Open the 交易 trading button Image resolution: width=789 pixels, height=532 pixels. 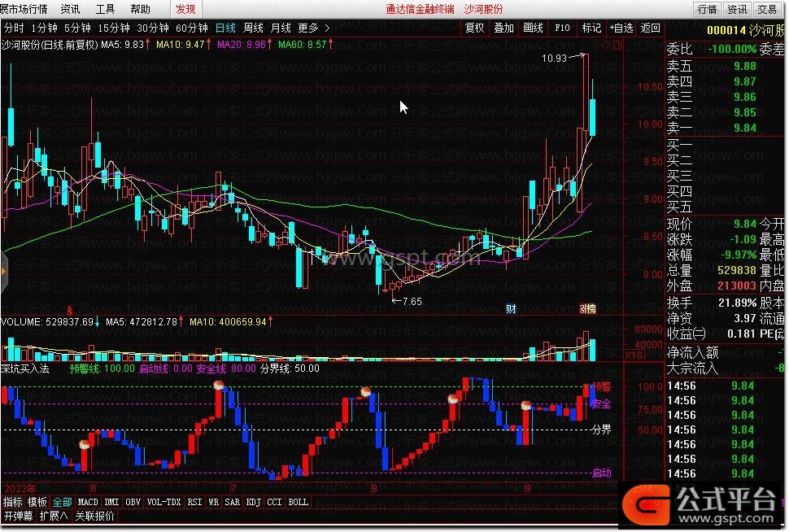[x=767, y=9]
